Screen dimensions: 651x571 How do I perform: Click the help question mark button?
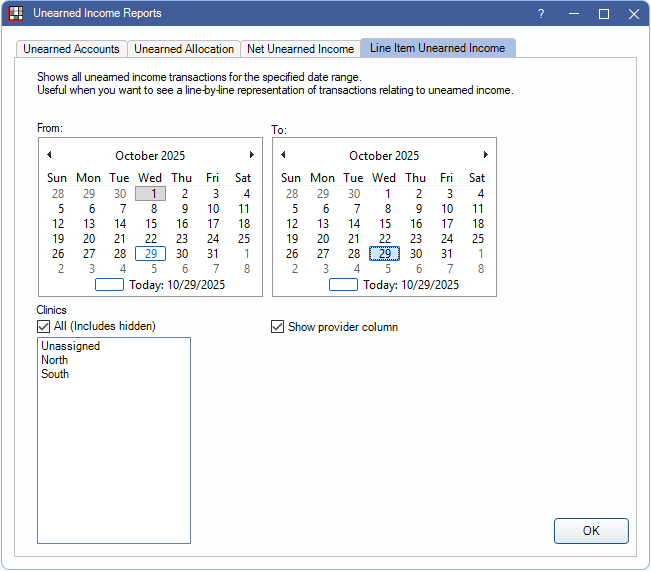point(541,14)
